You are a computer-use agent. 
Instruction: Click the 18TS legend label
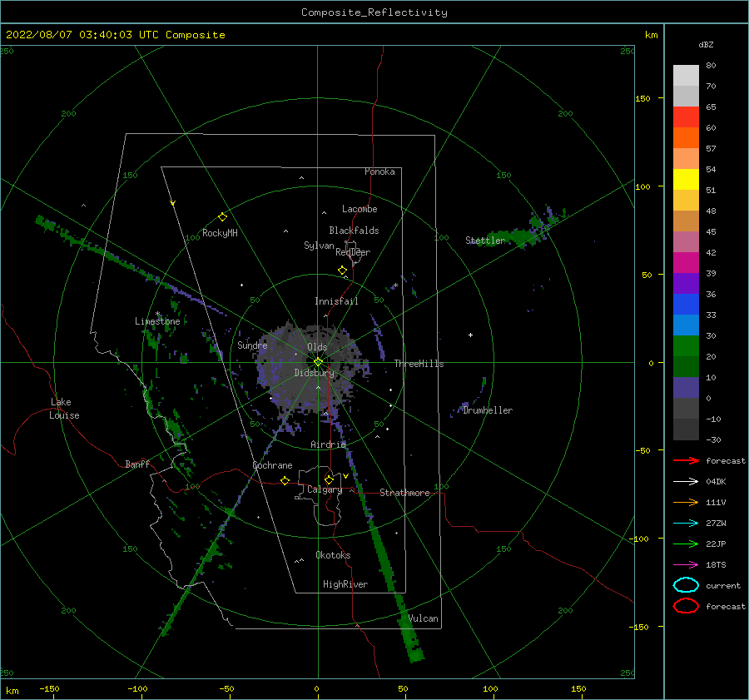[716, 565]
